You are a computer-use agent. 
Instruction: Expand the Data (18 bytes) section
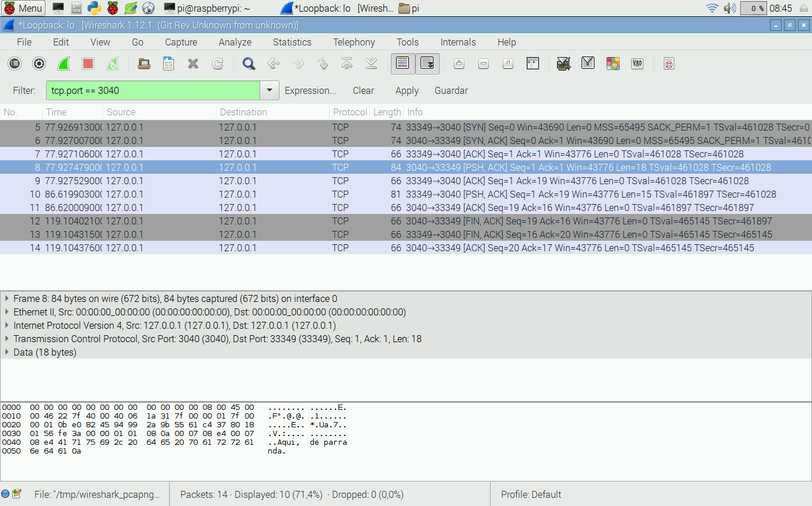tap(7, 352)
